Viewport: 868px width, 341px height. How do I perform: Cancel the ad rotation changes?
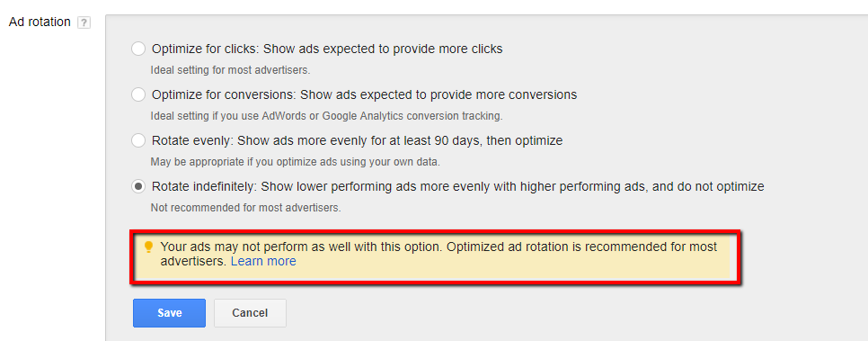coord(250,313)
